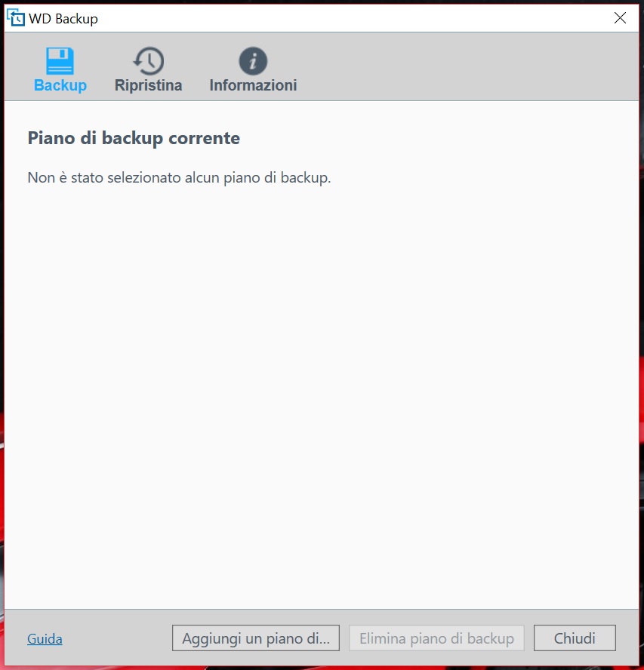Click the grey footer bar between Guida and Aggiungi
Viewport: 644px width, 670px height.
pyautogui.click(x=118, y=638)
